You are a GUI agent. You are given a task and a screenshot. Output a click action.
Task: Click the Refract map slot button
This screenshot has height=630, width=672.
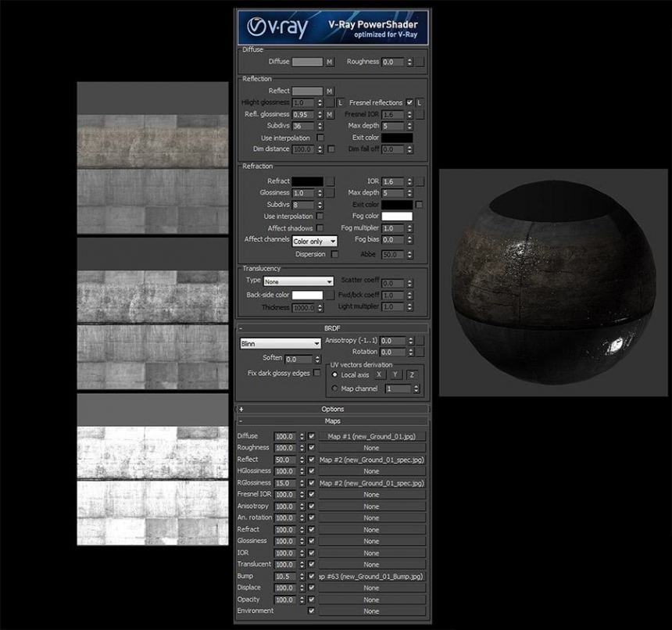pos(330,181)
